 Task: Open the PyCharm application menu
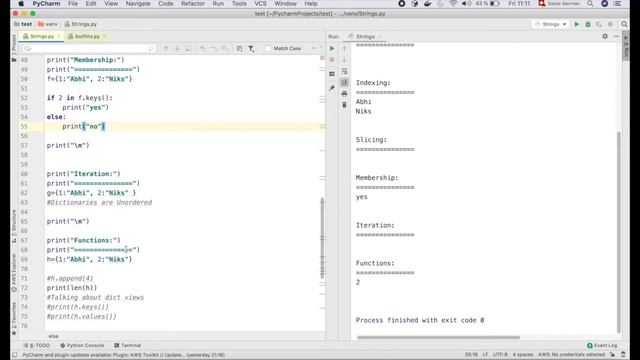46,4
